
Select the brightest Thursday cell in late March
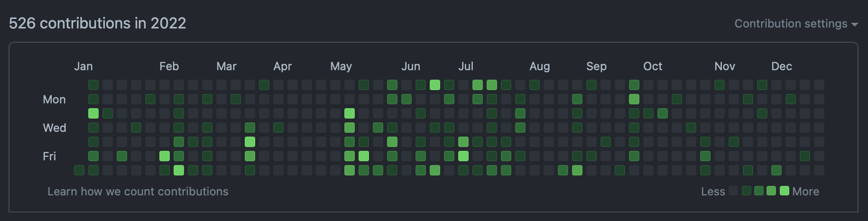pos(250,142)
